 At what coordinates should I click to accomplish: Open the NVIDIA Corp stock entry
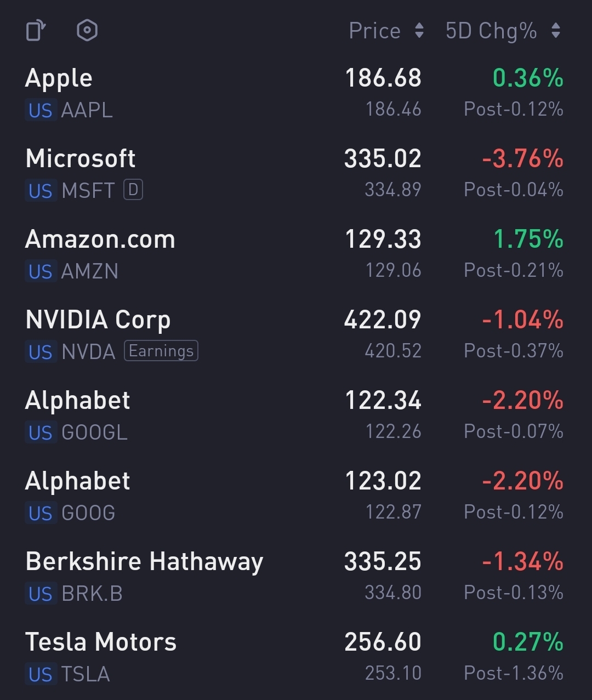tap(98, 320)
